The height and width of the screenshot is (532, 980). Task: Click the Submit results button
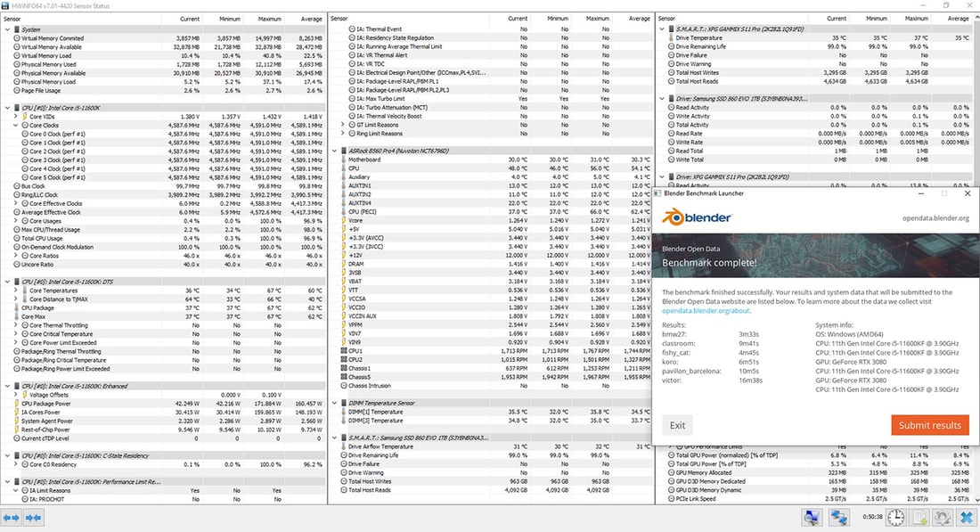[929, 425]
